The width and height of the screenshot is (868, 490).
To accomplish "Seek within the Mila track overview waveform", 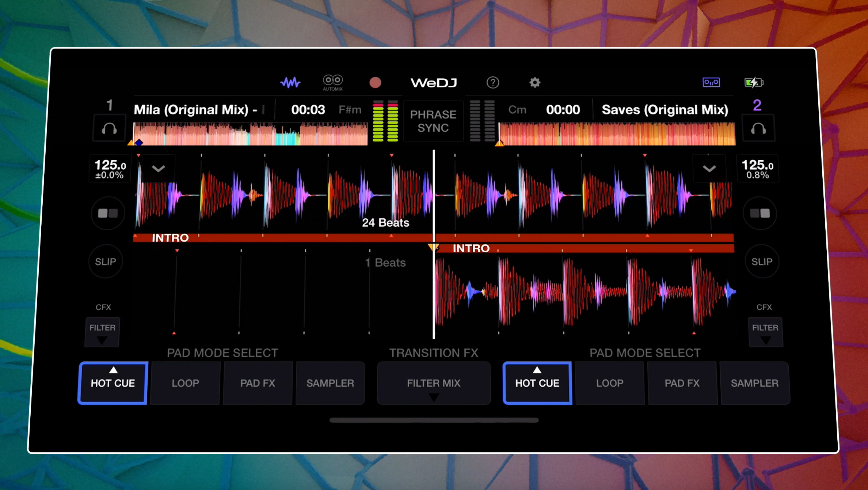I will pos(251,134).
